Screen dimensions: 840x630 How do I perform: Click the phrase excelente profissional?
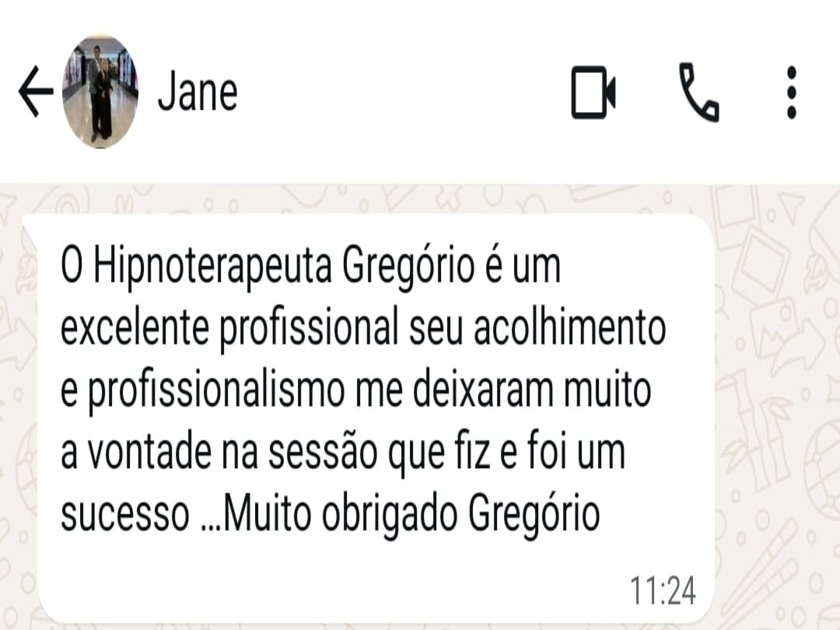click(x=229, y=328)
